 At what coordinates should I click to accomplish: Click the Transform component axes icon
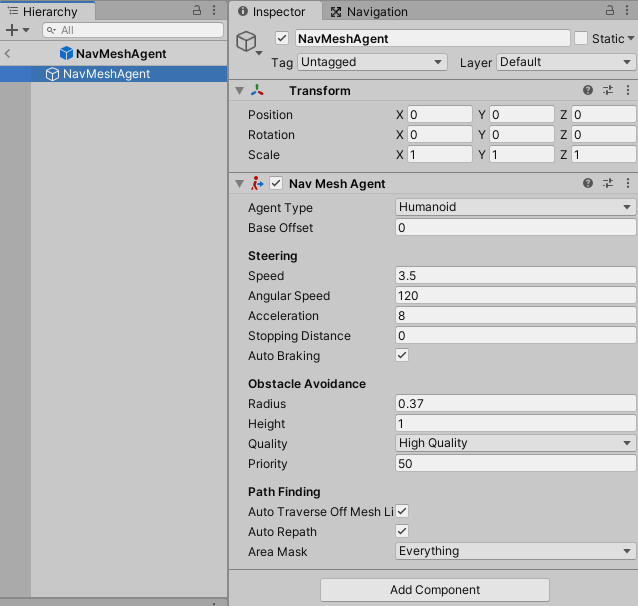coord(257,90)
